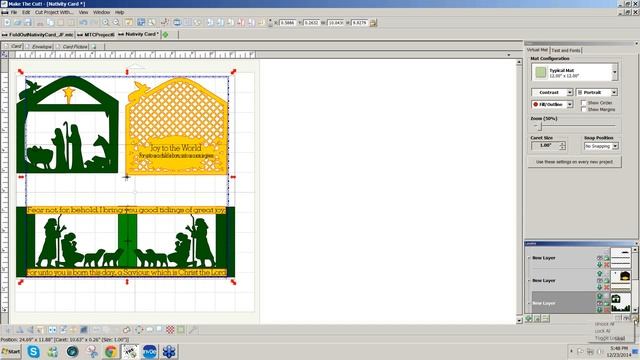Move the middle layer up with green arrow
The width and height of the screenshot is (640, 360).
click(x=600, y=273)
